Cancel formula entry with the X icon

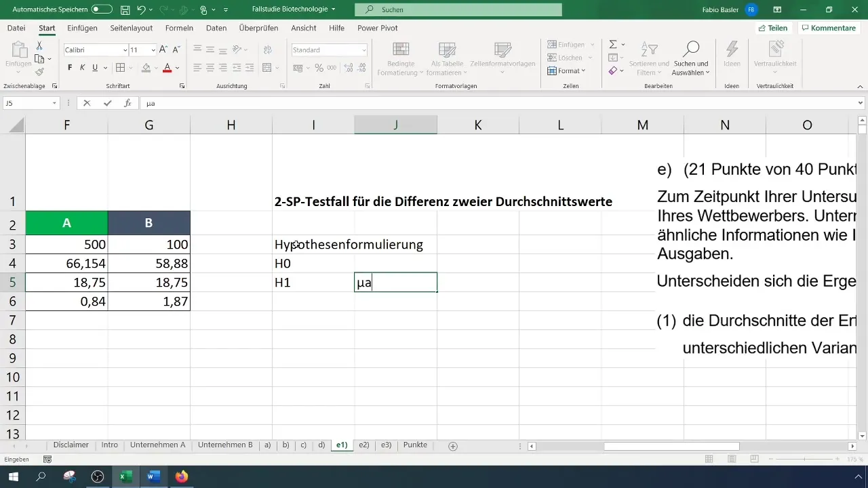coord(87,104)
